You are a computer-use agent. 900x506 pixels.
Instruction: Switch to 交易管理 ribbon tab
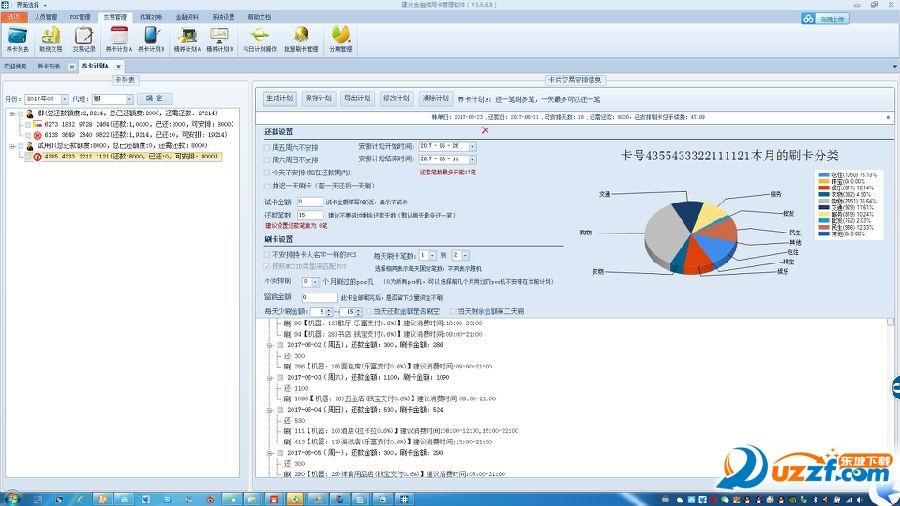[115, 17]
